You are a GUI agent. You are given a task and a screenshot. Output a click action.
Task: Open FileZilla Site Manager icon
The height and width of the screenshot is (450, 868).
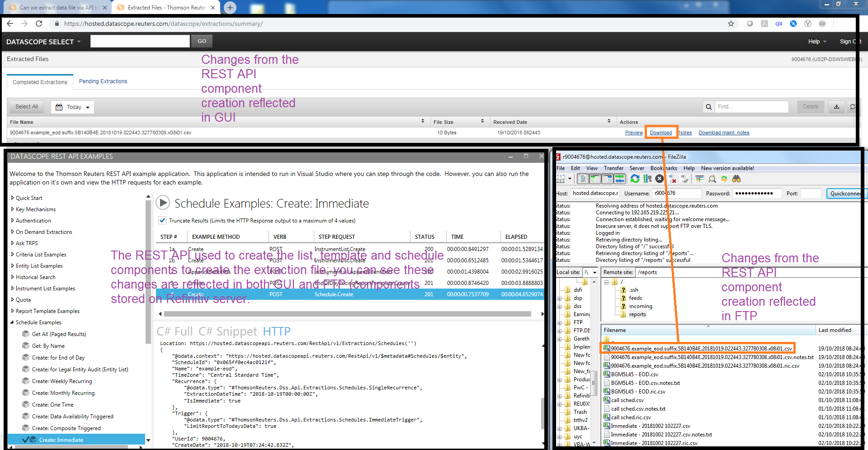click(561, 179)
